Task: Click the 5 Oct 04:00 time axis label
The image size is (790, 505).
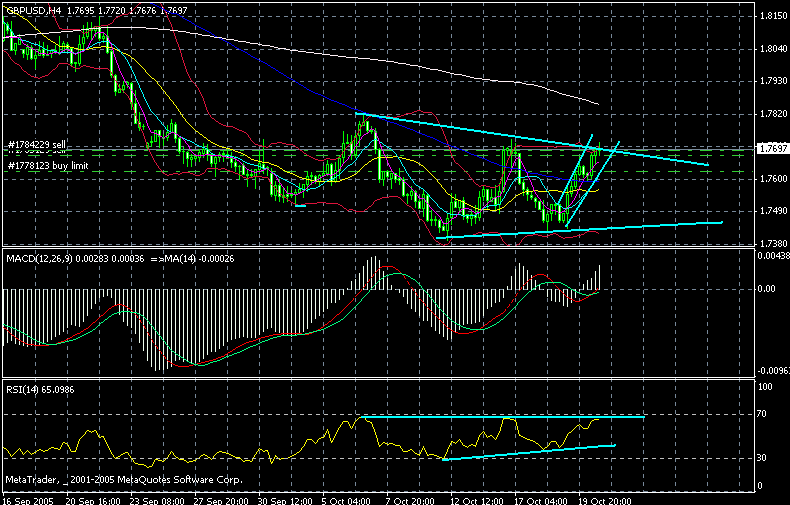Action: click(x=346, y=497)
